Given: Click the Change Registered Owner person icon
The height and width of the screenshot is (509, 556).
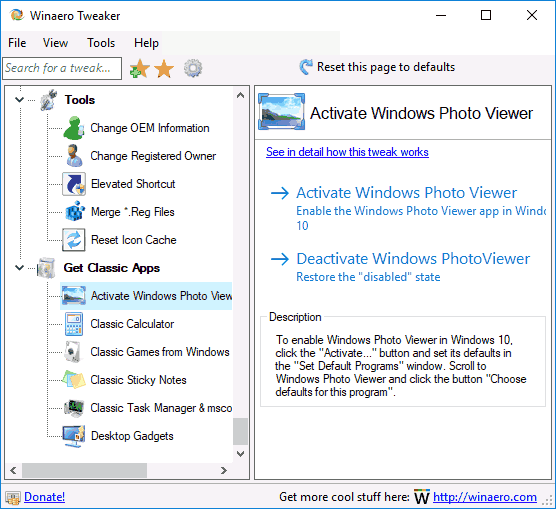Looking at the screenshot, I should [x=74, y=156].
